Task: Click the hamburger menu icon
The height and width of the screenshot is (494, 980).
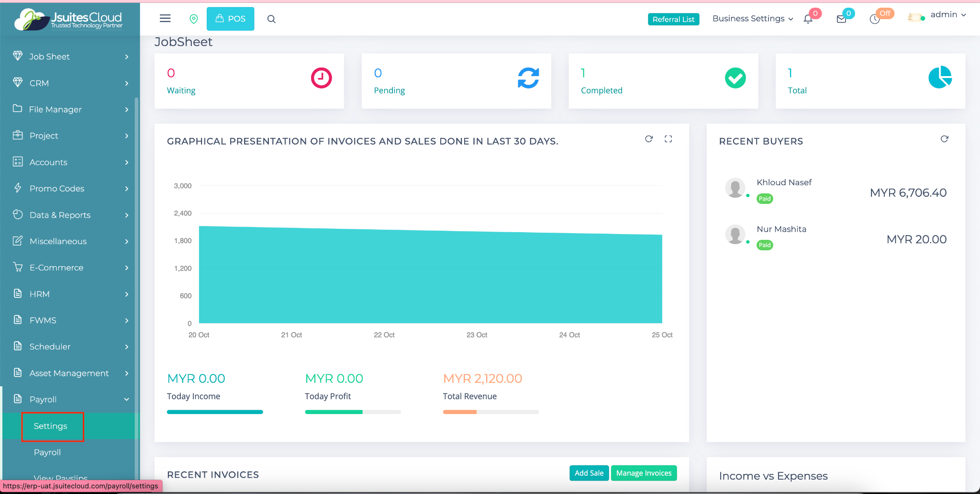Action: pos(165,19)
